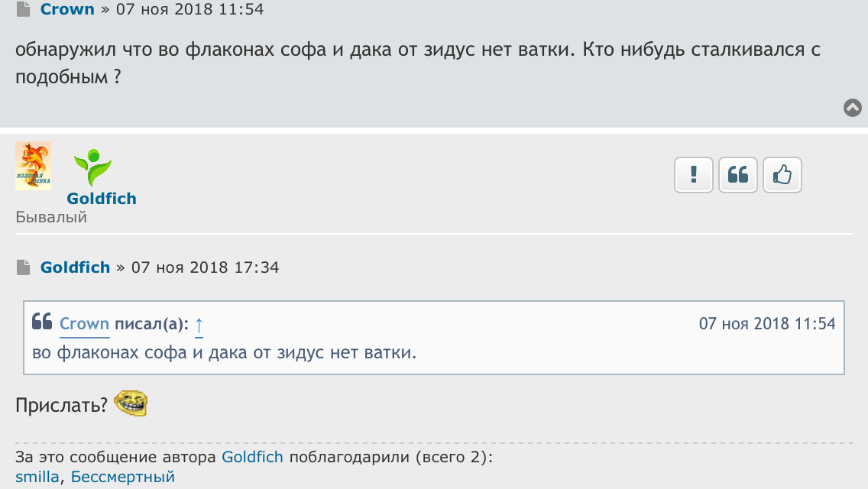This screenshot has width=868, height=489.
Task: Click the quoted text about флаконах софа
Action: coord(225,353)
